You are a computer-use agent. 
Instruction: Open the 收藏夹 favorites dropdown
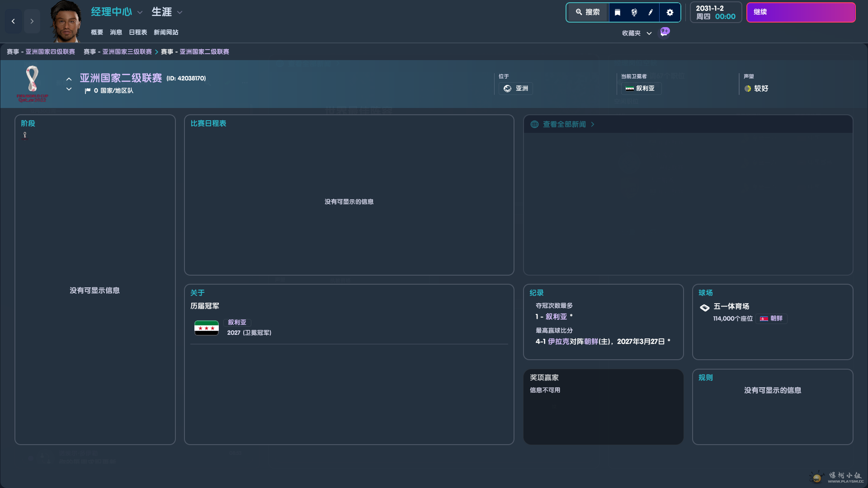tap(637, 33)
